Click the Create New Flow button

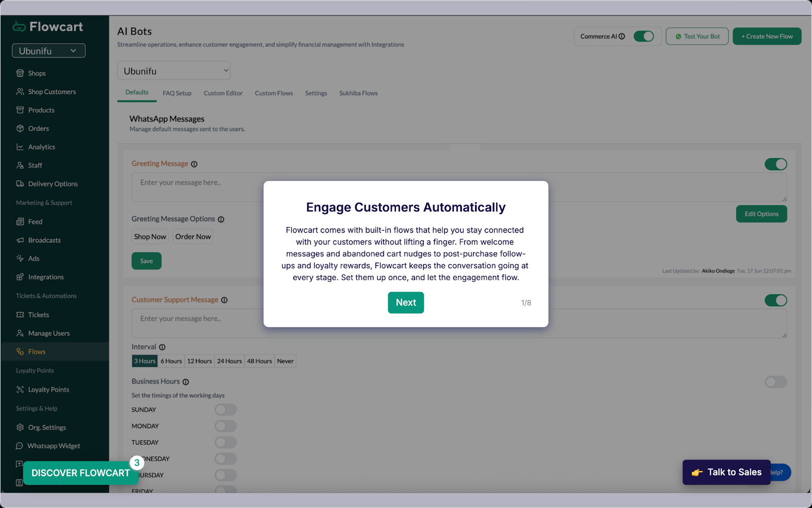[x=767, y=36]
